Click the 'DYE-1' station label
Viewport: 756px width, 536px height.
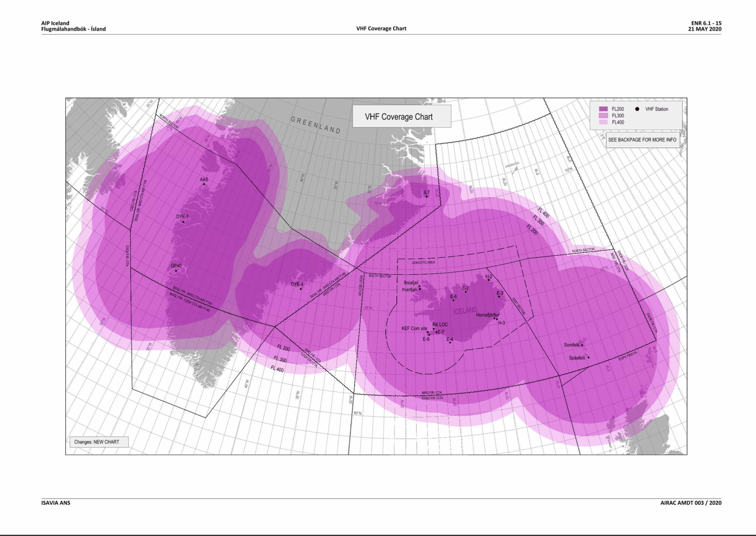point(182,217)
